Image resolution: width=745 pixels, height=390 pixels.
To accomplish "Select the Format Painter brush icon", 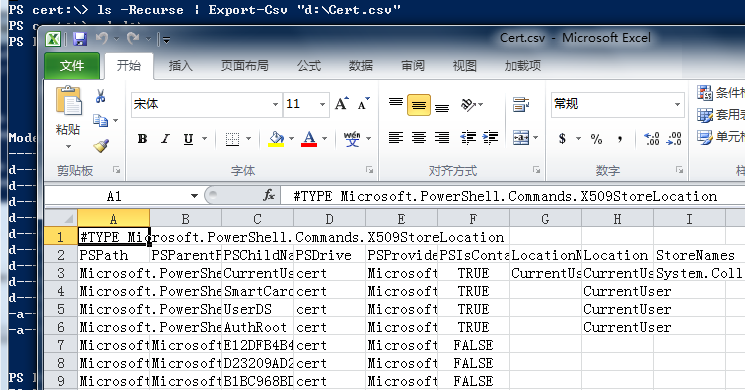I will point(101,146).
